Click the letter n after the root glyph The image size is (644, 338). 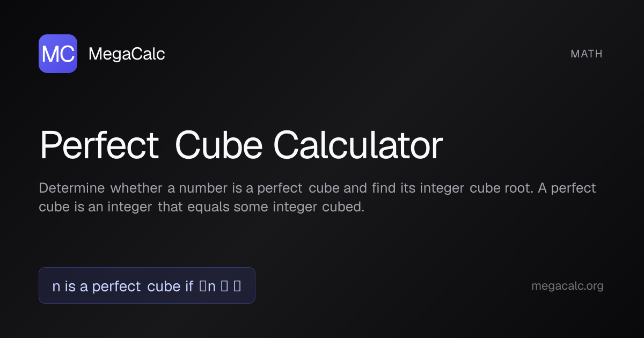[x=211, y=287]
